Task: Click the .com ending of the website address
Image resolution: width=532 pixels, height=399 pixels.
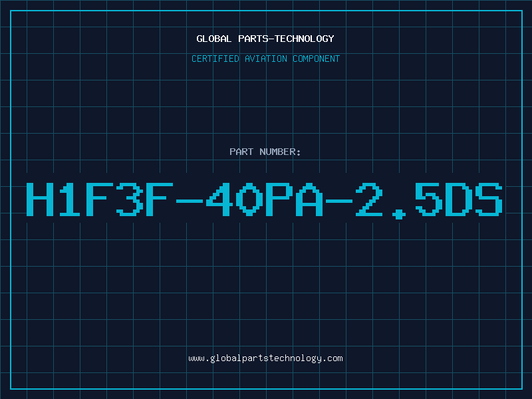Action: point(332,358)
